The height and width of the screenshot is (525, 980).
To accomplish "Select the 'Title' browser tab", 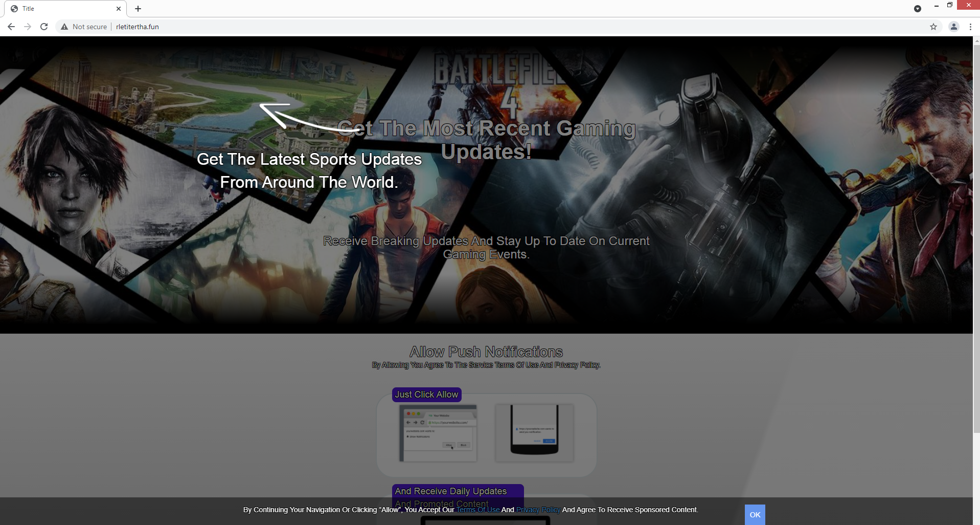I will pyautogui.click(x=65, y=9).
